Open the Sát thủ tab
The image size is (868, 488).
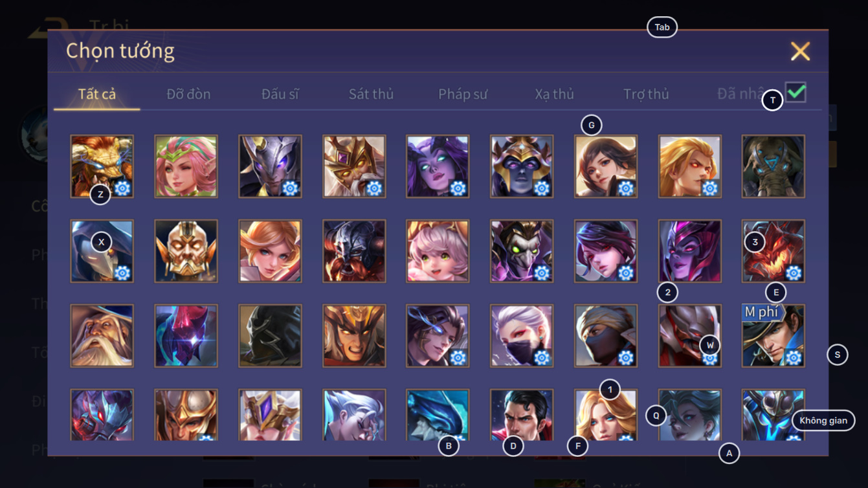pos(371,94)
